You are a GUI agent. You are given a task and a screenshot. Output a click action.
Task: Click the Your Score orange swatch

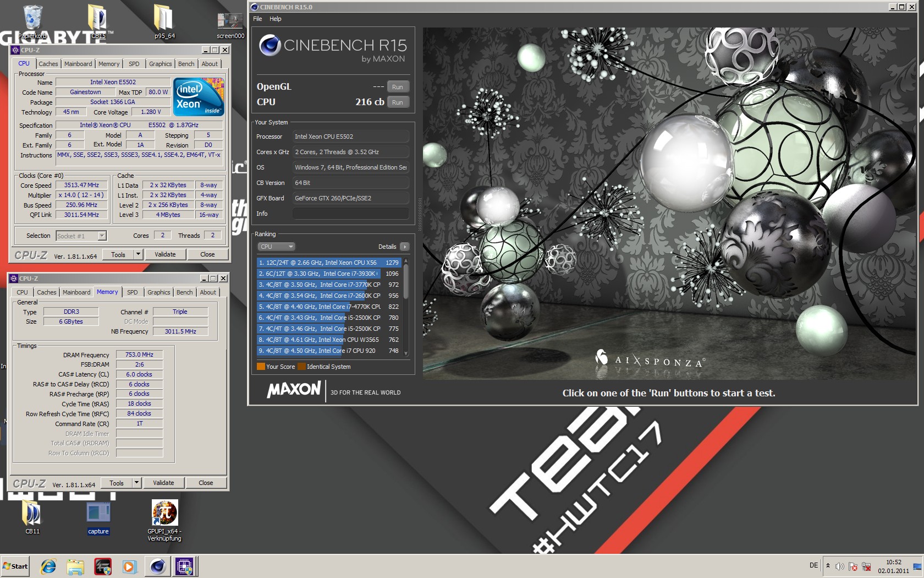click(x=261, y=367)
